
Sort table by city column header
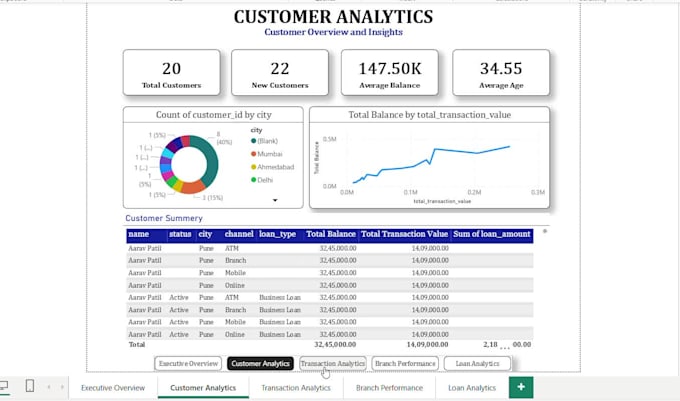(205, 234)
